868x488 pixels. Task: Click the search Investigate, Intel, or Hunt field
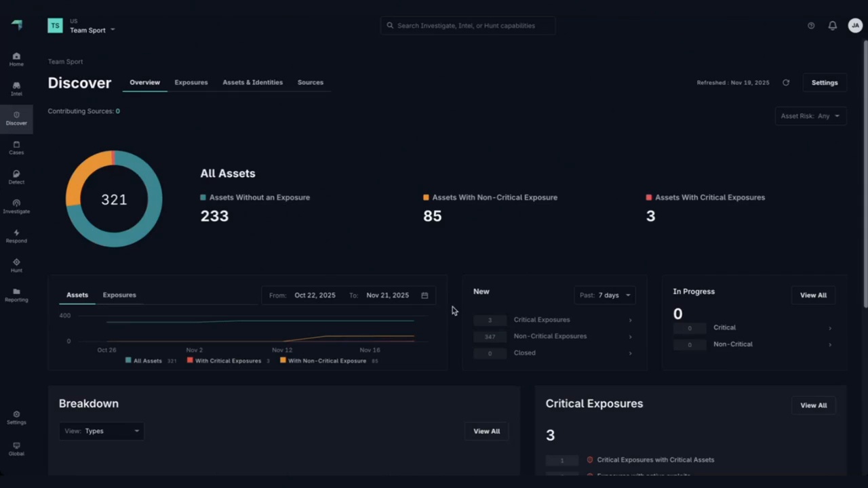click(x=468, y=26)
